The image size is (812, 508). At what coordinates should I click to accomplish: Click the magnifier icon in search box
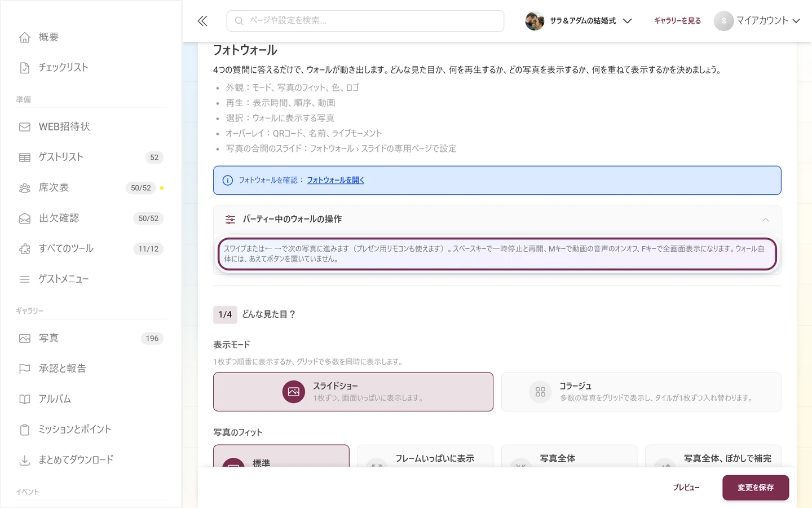(239, 21)
